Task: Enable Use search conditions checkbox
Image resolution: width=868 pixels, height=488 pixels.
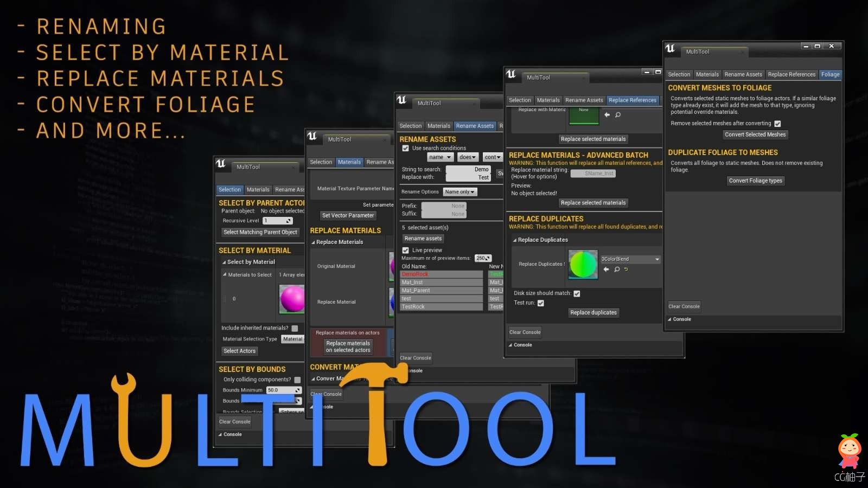Action: pyautogui.click(x=405, y=148)
